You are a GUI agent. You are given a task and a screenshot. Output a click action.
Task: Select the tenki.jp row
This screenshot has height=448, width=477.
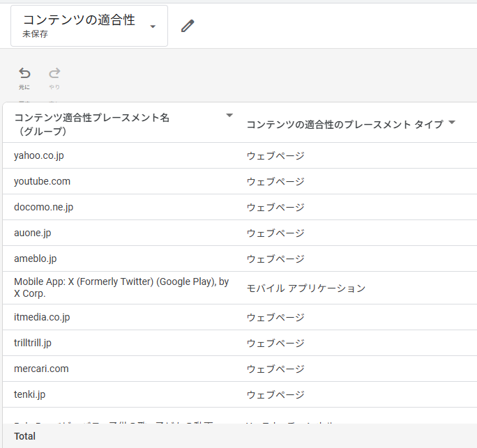(240, 395)
